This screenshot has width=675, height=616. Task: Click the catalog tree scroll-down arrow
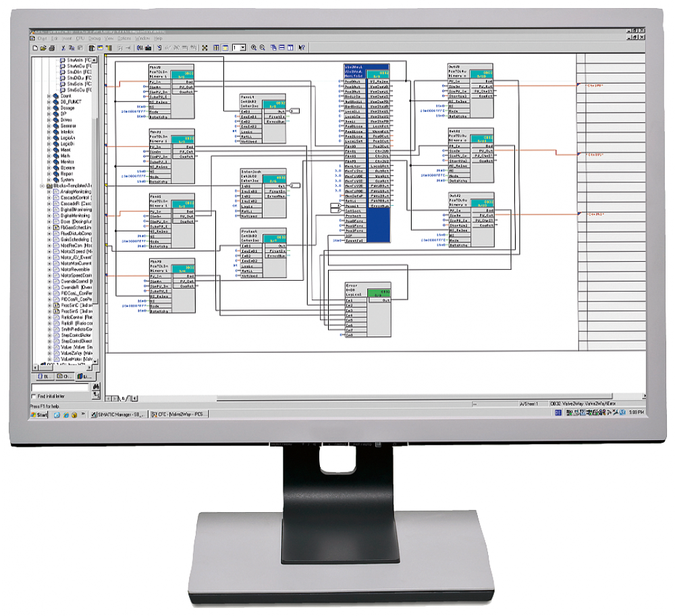pyautogui.click(x=94, y=361)
